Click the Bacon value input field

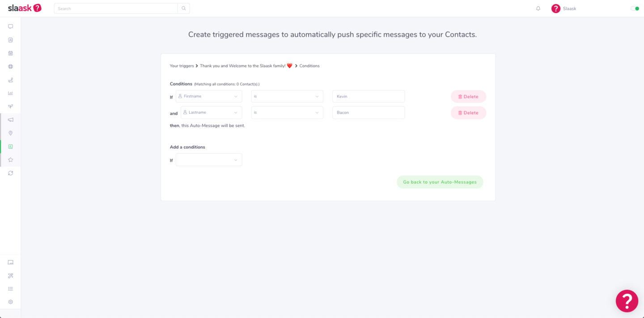(x=368, y=112)
